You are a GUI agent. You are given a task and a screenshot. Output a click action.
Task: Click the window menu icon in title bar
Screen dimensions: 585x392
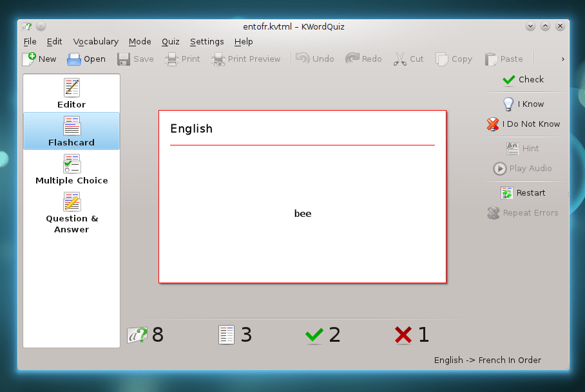(x=26, y=26)
